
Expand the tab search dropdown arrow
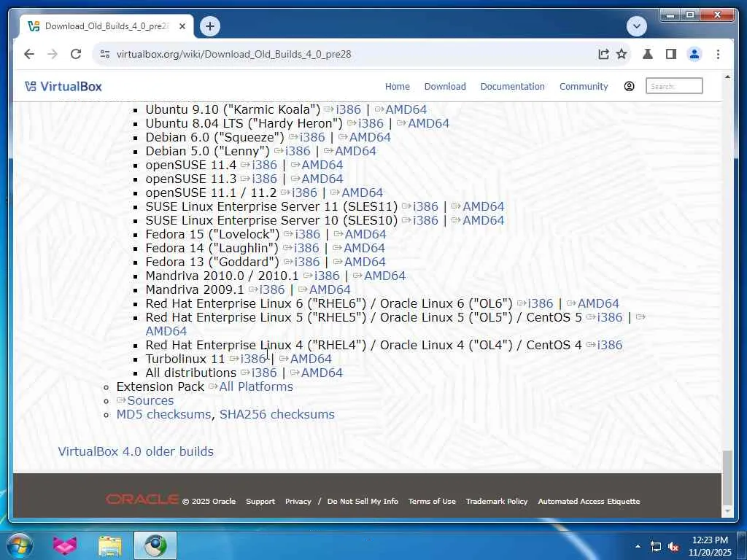(636, 26)
